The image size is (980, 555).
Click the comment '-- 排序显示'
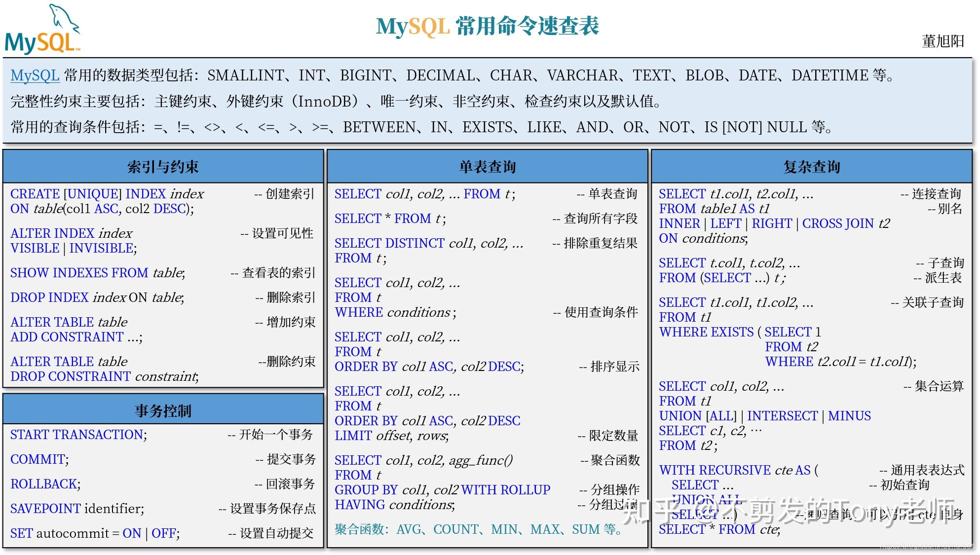click(x=609, y=367)
